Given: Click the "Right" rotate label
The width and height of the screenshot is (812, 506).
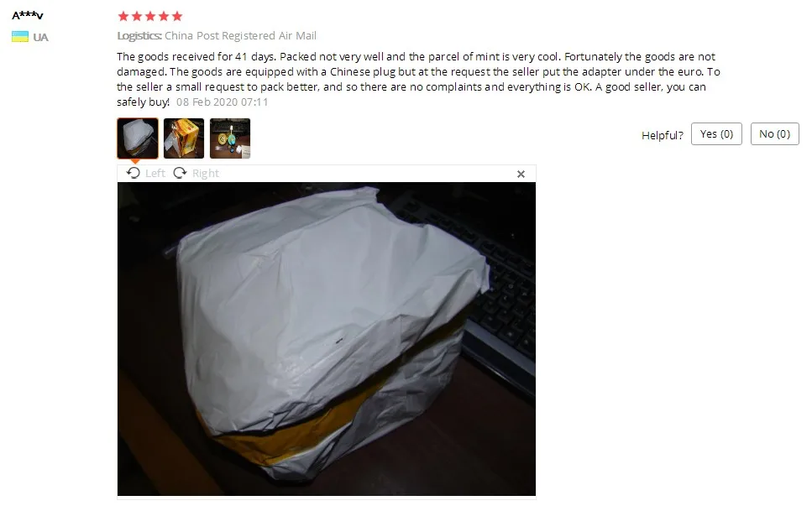Looking at the screenshot, I should [x=206, y=174].
